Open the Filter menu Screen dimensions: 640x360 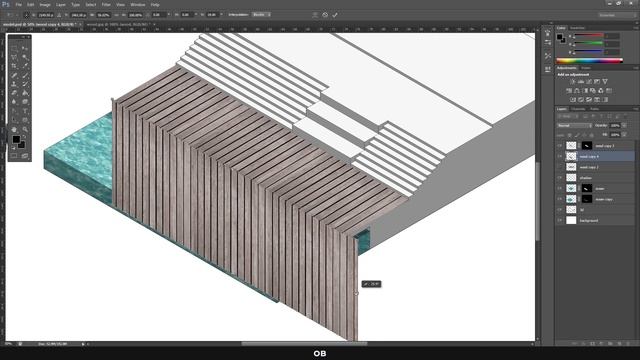[x=106, y=4]
